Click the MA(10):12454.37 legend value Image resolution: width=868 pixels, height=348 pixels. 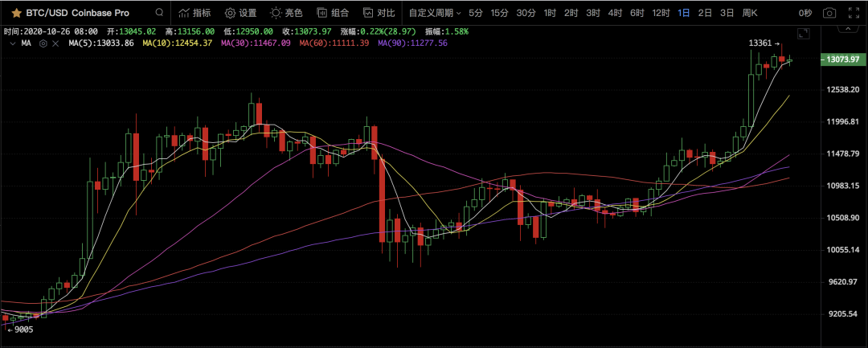tap(178, 43)
